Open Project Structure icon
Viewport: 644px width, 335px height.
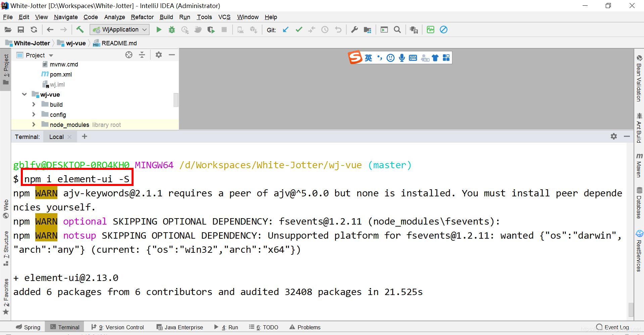[367, 30]
